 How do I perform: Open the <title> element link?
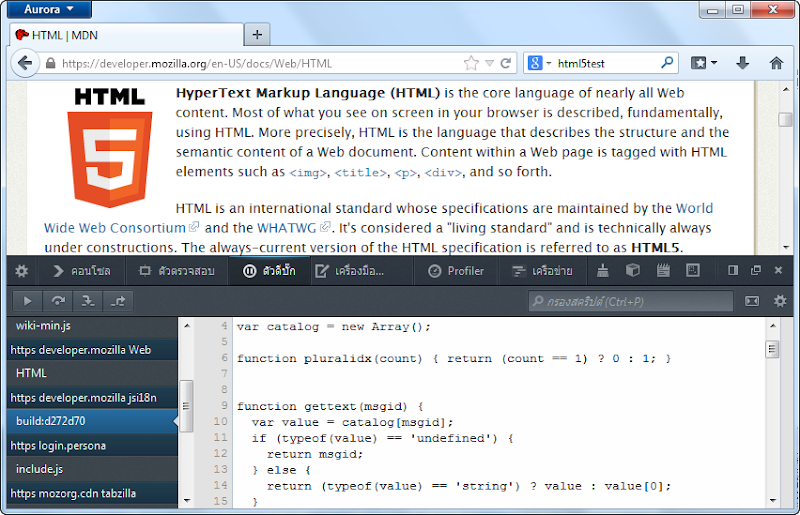[360, 173]
